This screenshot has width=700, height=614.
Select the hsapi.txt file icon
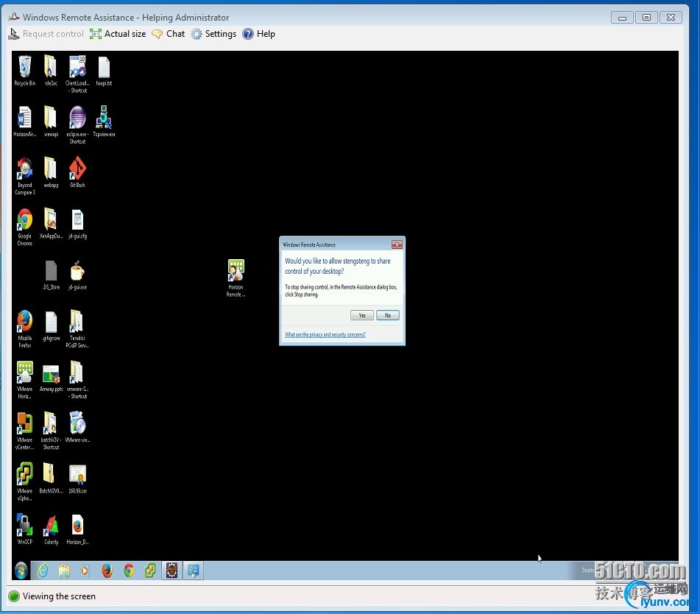[x=104, y=71]
